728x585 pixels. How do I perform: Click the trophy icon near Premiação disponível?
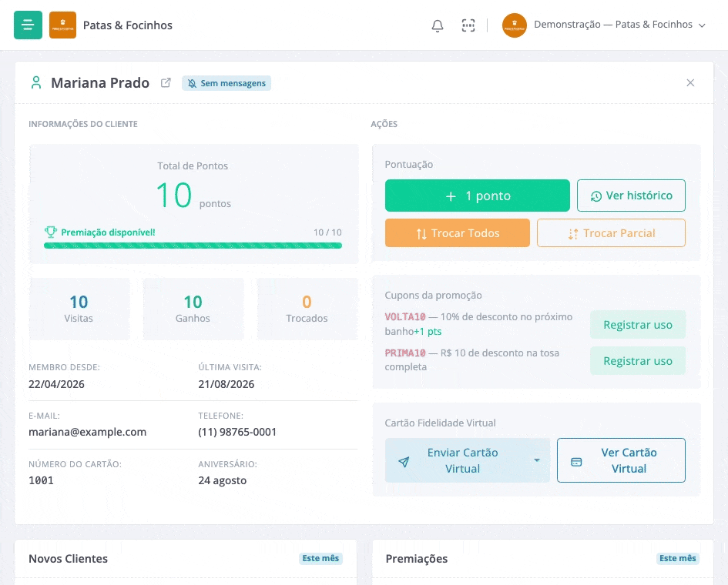[x=50, y=232]
